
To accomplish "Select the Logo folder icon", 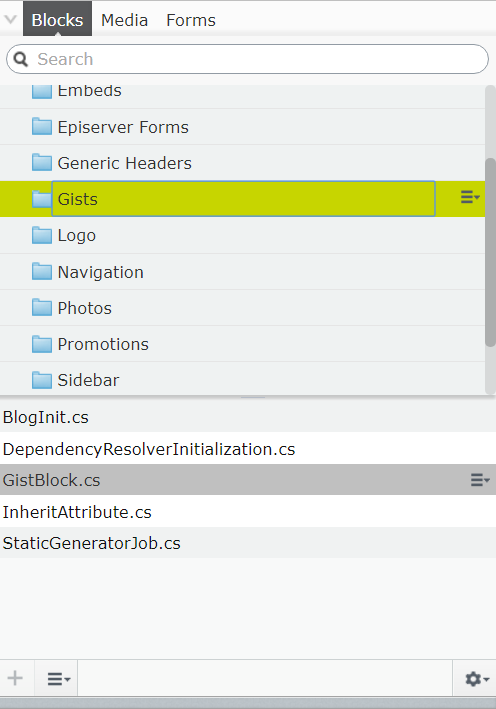I will pos(42,235).
